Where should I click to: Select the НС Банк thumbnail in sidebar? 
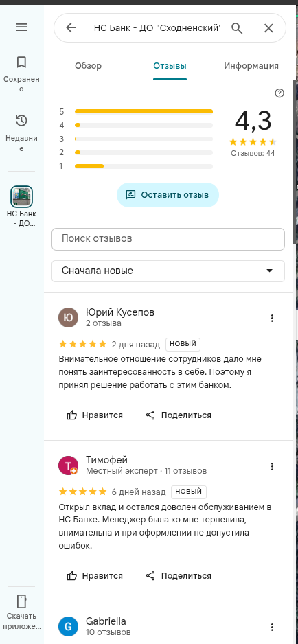pyautogui.click(x=21, y=197)
